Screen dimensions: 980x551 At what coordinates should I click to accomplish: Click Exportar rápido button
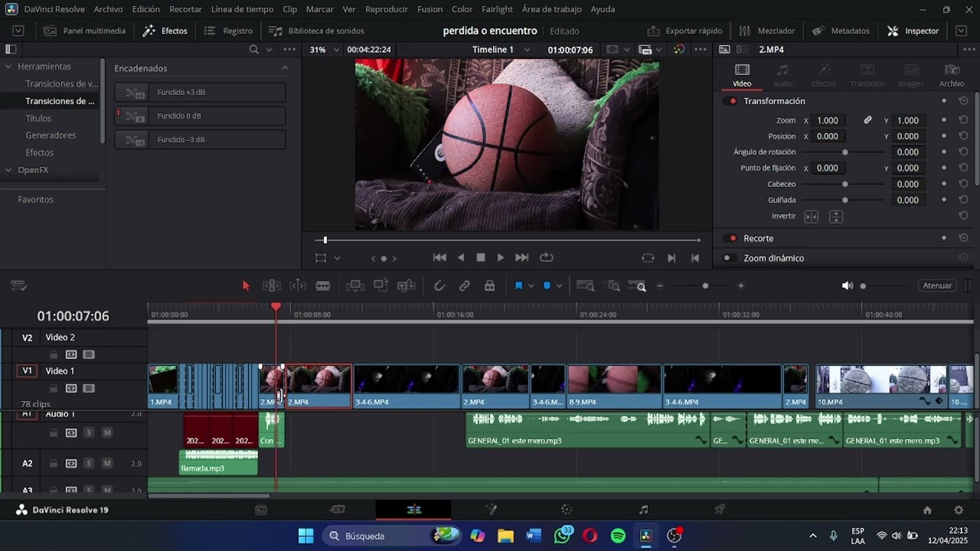pyautogui.click(x=684, y=31)
